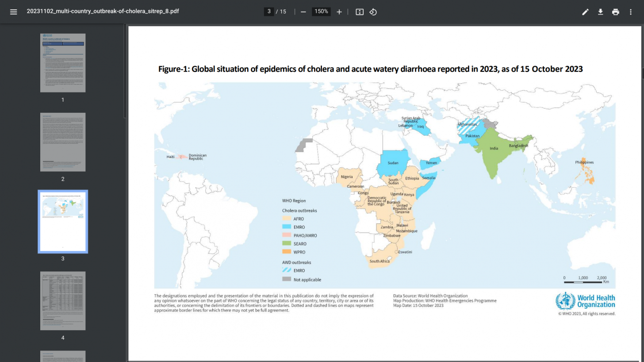
Task: Rotate the document counterclockwise
Action: pyautogui.click(x=373, y=12)
